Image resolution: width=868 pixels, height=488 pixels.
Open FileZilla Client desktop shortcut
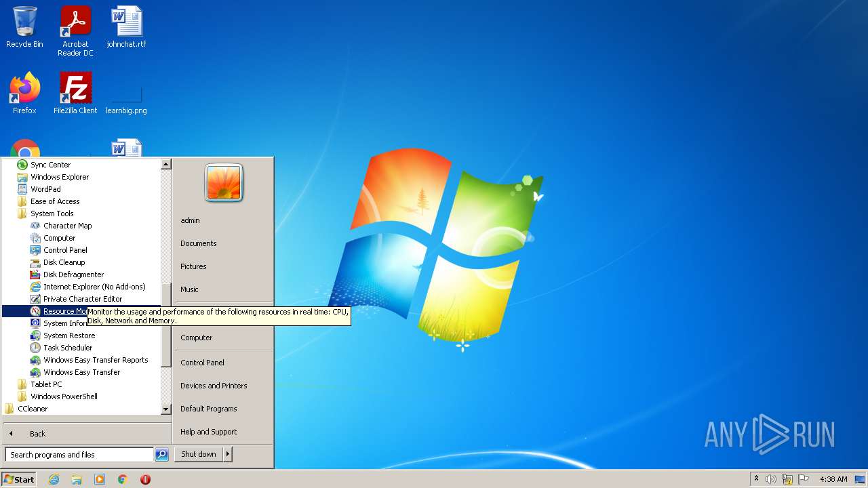point(75,94)
